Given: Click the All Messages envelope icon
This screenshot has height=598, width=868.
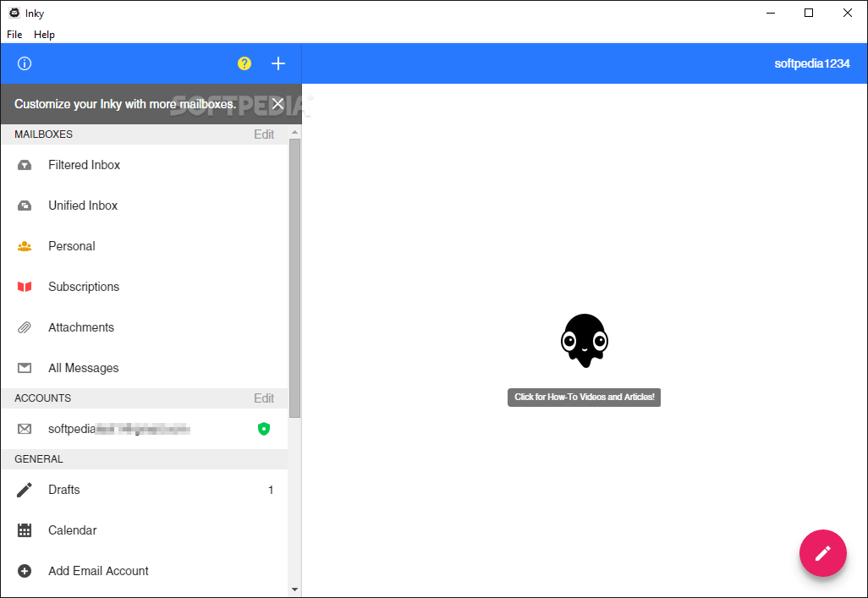Looking at the screenshot, I should click(x=25, y=368).
